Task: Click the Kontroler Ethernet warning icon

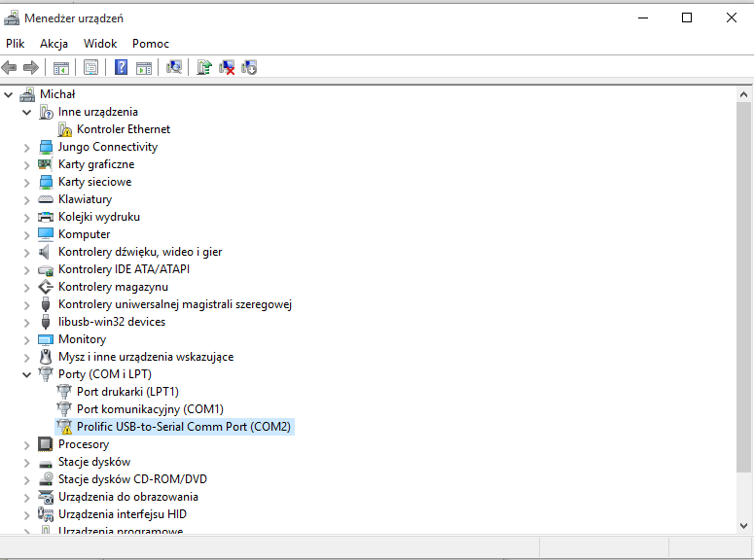Action: [x=64, y=129]
